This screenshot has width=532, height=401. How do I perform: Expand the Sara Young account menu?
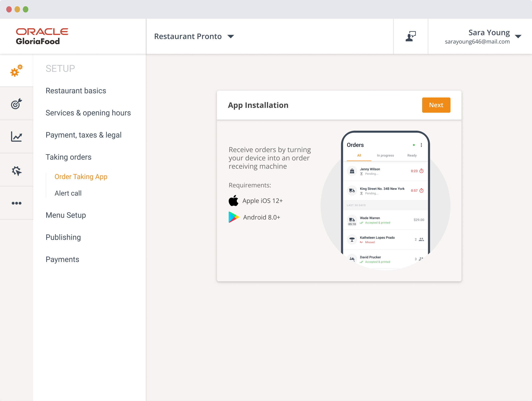(x=519, y=36)
